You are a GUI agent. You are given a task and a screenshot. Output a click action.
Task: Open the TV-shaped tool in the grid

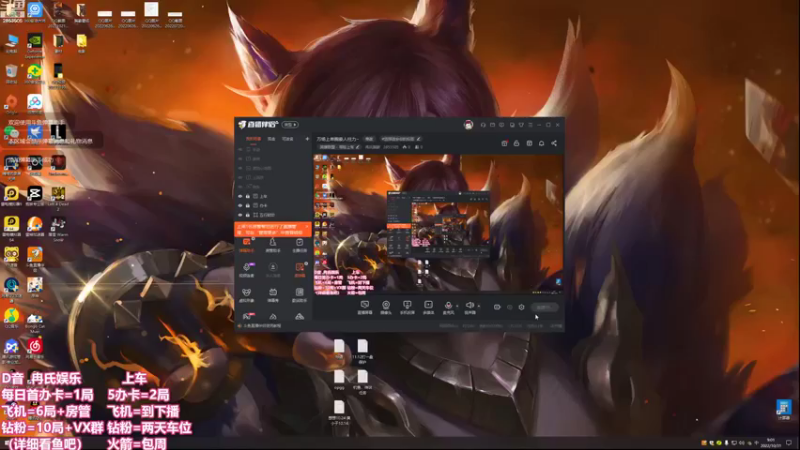pos(273,295)
